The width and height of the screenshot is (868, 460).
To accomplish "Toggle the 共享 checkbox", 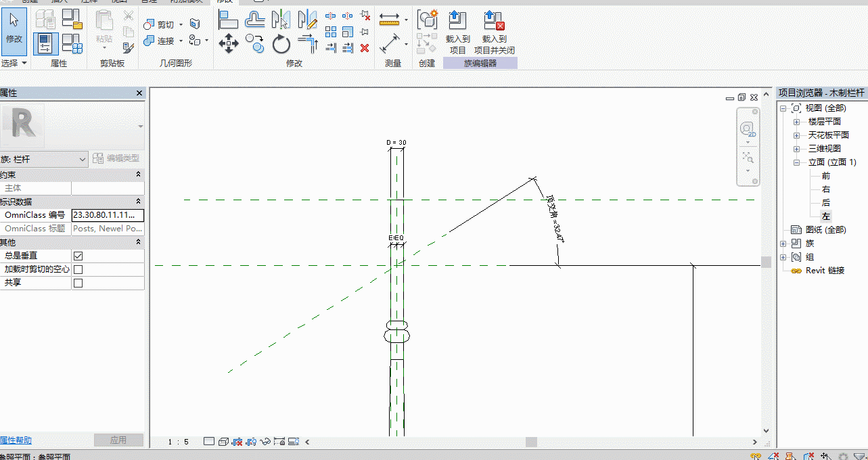I will (x=78, y=283).
